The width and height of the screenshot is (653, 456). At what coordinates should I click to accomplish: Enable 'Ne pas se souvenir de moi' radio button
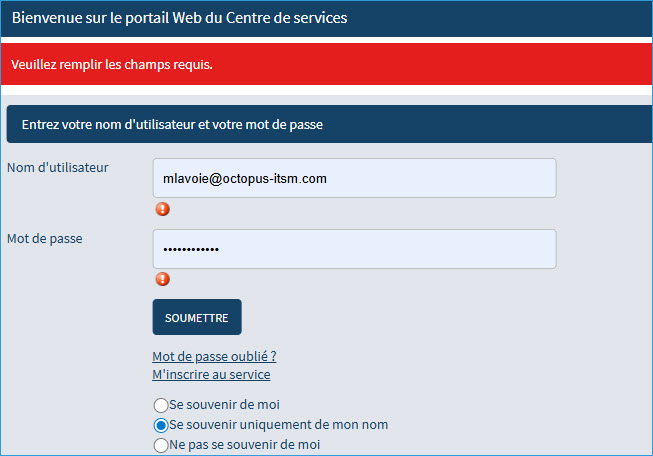[x=160, y=445]
